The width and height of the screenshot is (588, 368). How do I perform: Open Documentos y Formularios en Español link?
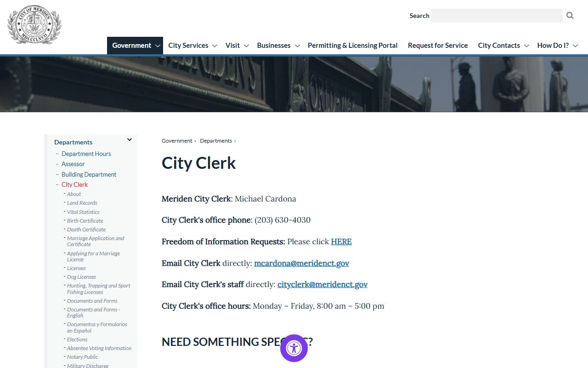(x=97, y=328)
